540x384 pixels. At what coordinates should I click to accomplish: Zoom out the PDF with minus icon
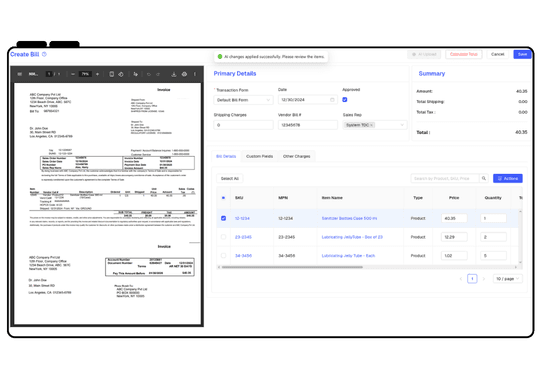(73, 74)
